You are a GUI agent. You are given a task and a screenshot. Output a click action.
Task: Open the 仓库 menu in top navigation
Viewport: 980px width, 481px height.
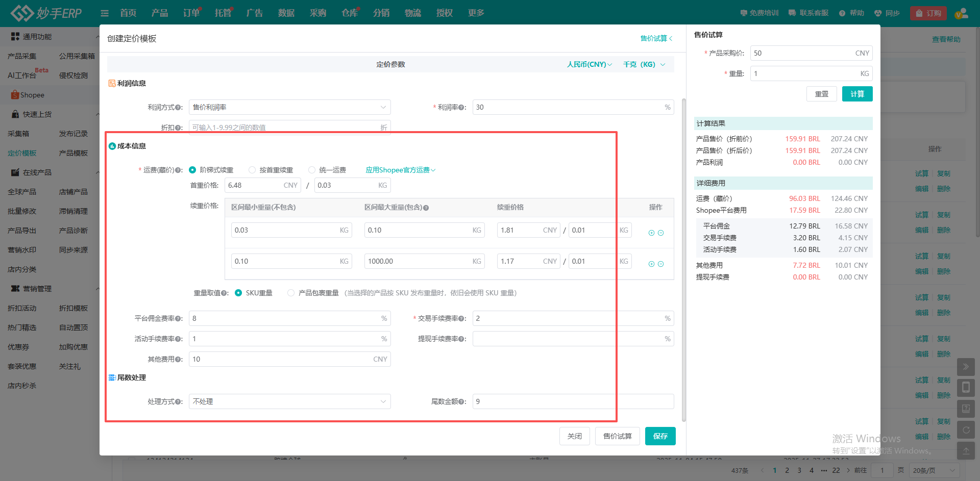350,13
